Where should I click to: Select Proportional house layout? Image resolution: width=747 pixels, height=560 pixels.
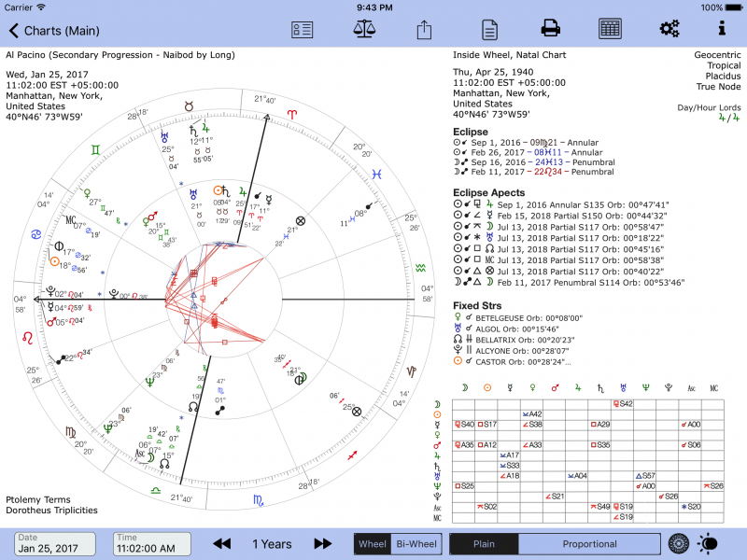pyautogui.click(x=589, y=543)
